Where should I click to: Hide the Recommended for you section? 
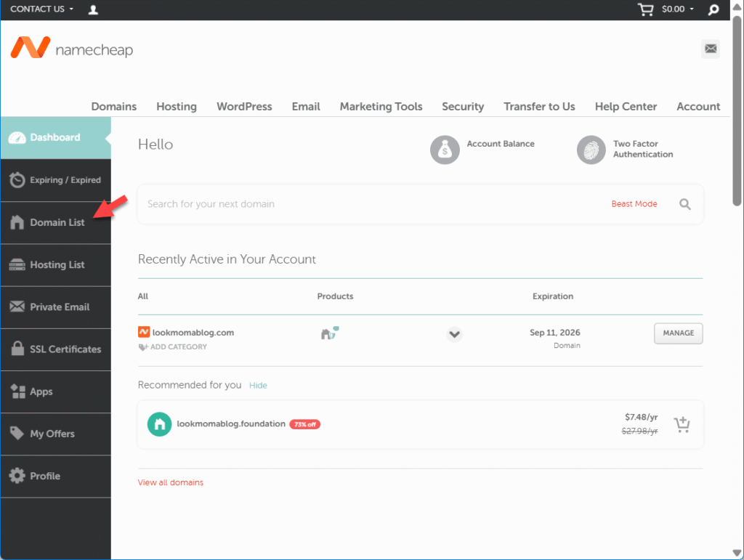click(258, 386)
